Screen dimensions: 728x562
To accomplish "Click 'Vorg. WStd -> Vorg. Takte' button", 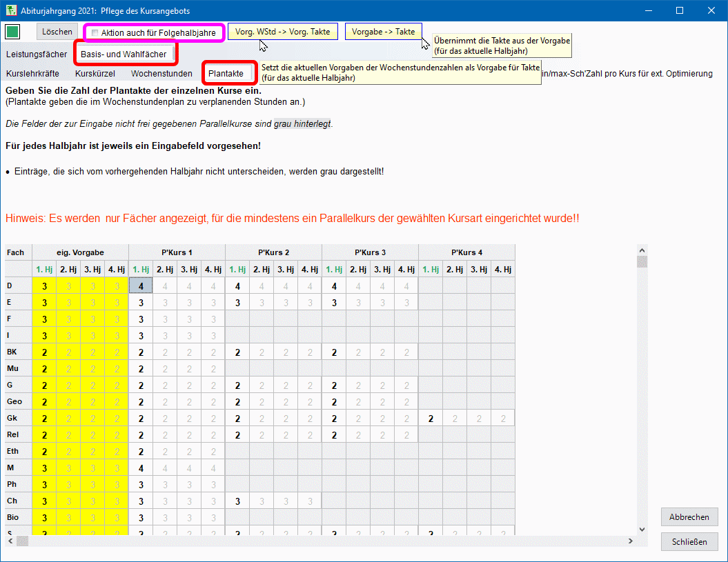I will (x=282, y=32).
